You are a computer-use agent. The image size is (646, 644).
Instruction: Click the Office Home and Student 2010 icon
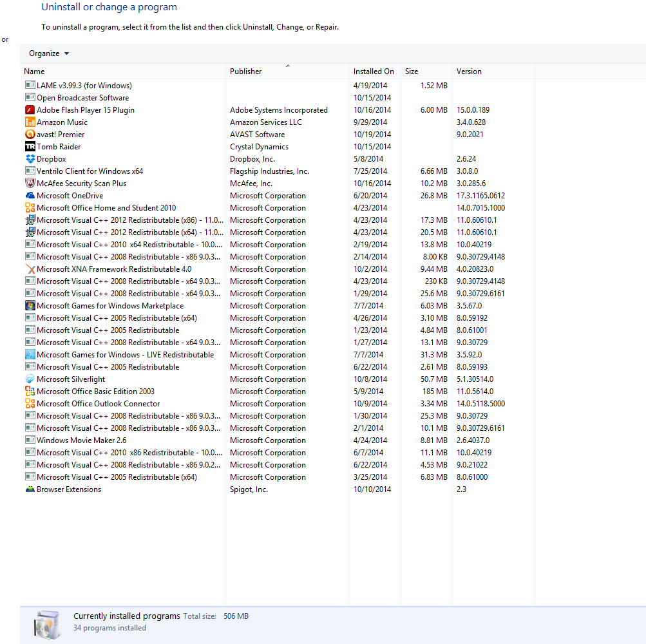(30, 207)
